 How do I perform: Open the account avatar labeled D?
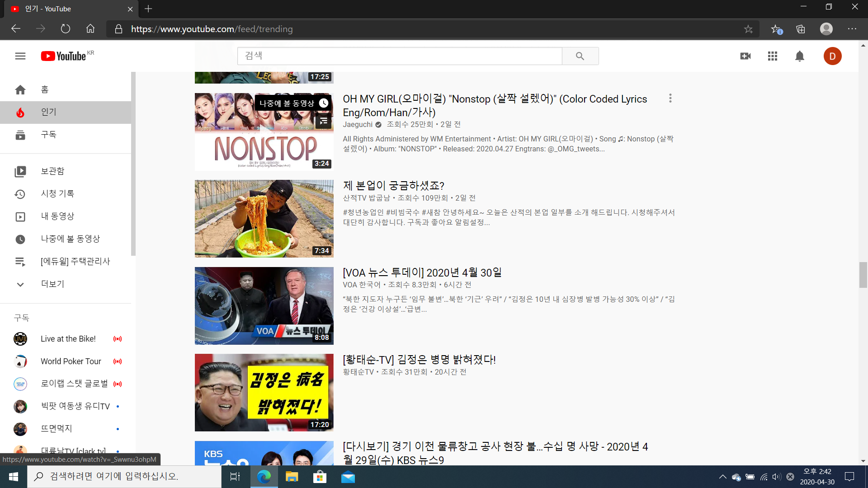(x=832, y=56)
